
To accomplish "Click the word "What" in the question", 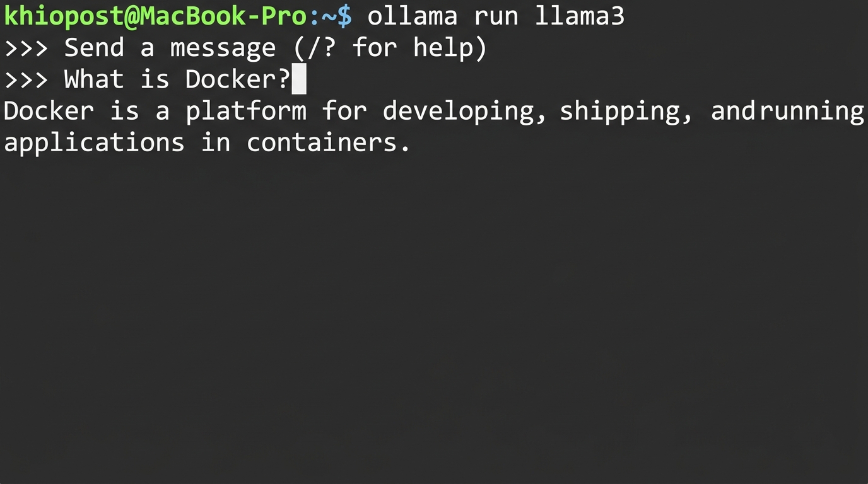I will click(x=94, y=80).
